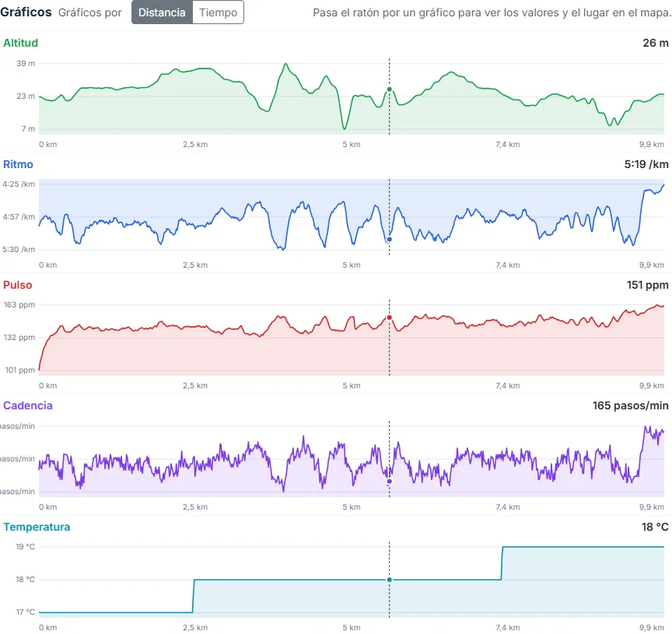Switch graphs to Distancia mode
Image resolution: width=672 pixels, height=635 pixels.
162,12
